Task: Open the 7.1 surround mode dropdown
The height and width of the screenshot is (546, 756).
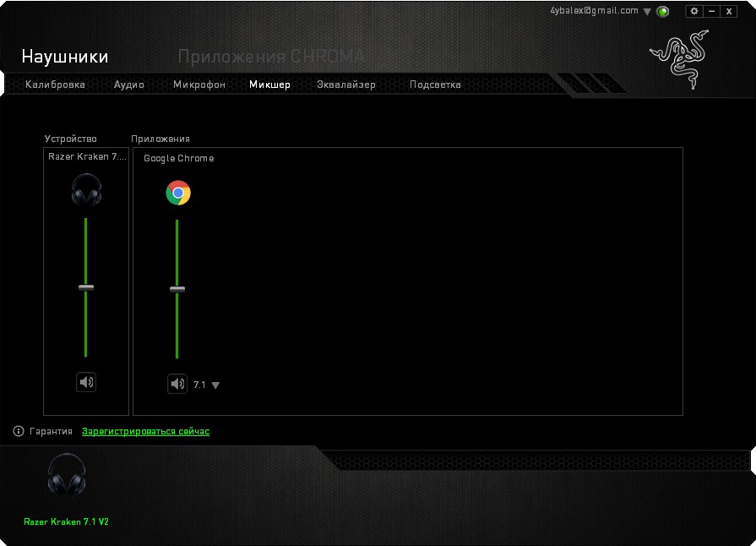Action: 215,385
